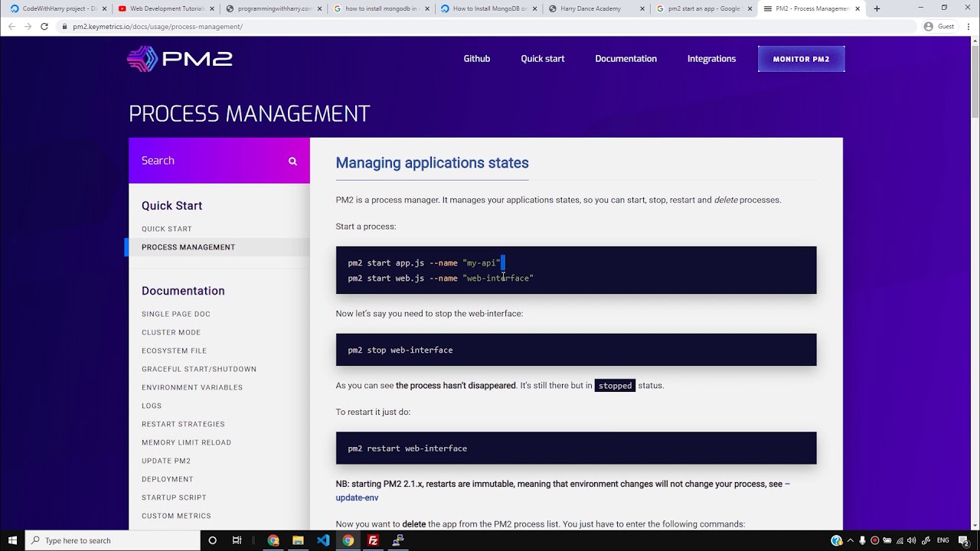
Task: Close the CodeWithHarry project tab
Action: (104, 8)
